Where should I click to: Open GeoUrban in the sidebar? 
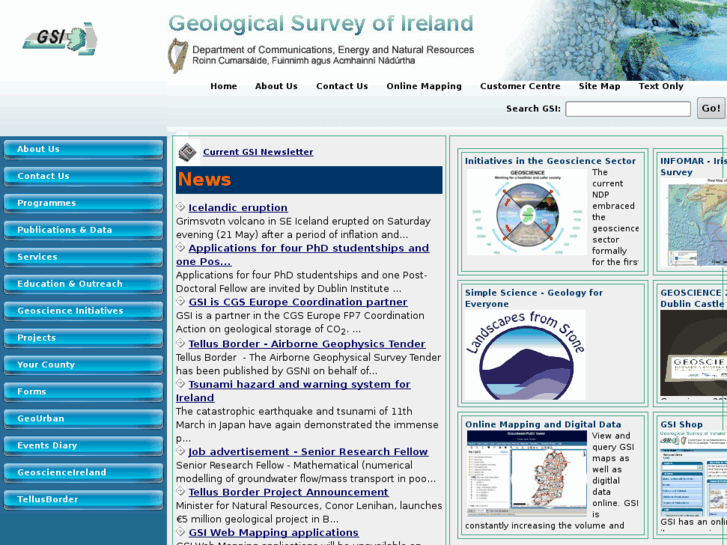(x=83, y=418)
